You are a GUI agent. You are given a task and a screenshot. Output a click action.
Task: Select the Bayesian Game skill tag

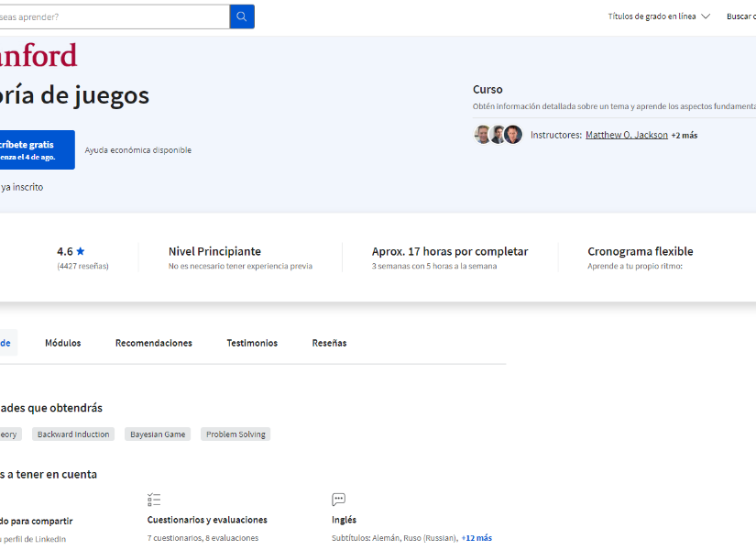point(158,434)
